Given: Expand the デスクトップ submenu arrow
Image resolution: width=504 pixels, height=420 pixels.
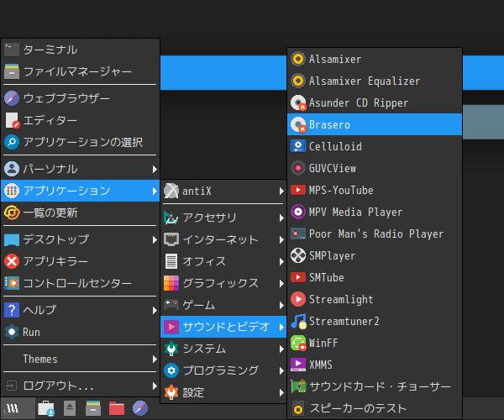Looking at the screenshot, I should [155, 239].
